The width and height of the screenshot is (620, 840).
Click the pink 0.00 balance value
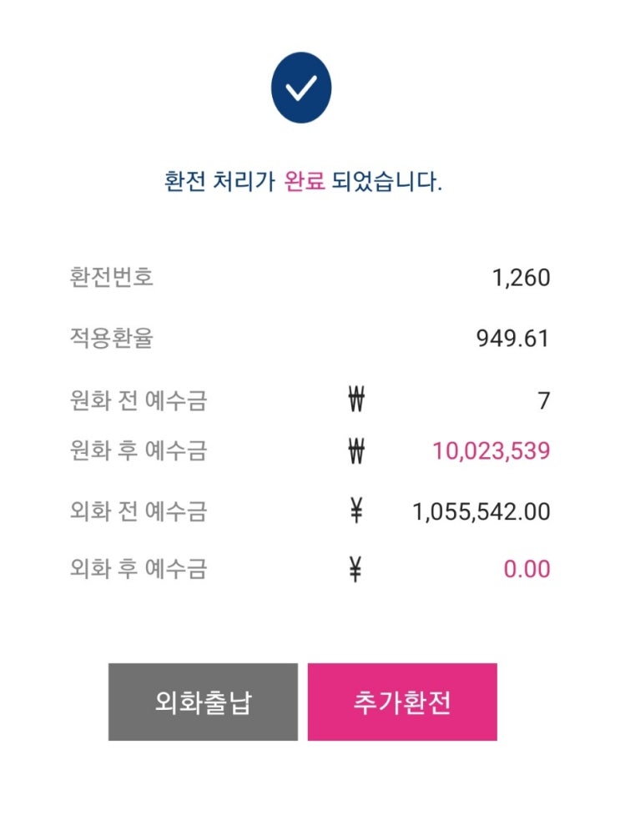(x=527, y=570)
